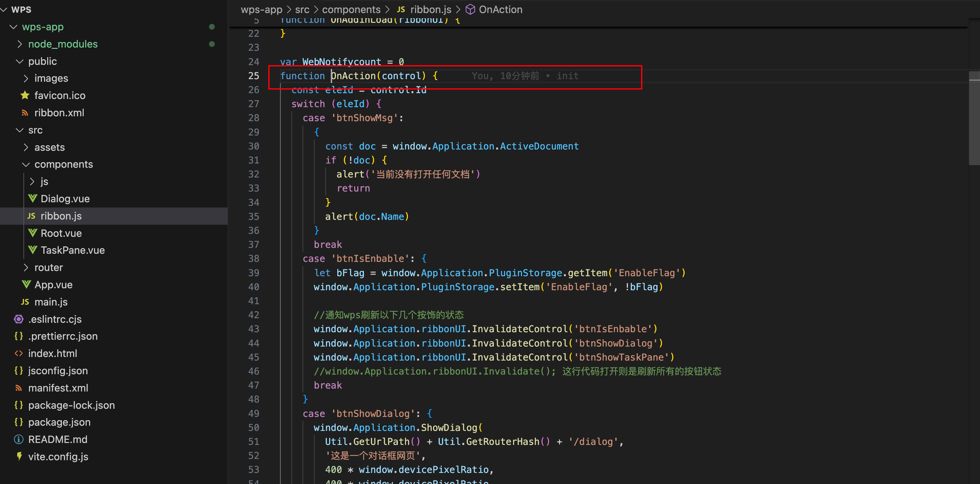Click the HTML icon beside index.html
This screenshot has width=980, height=484.
tap(19, 353)
